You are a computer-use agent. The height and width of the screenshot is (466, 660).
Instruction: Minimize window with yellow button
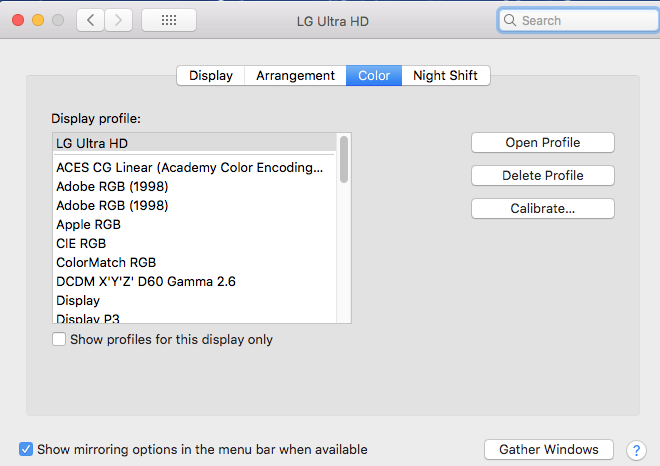coord(38,20)
